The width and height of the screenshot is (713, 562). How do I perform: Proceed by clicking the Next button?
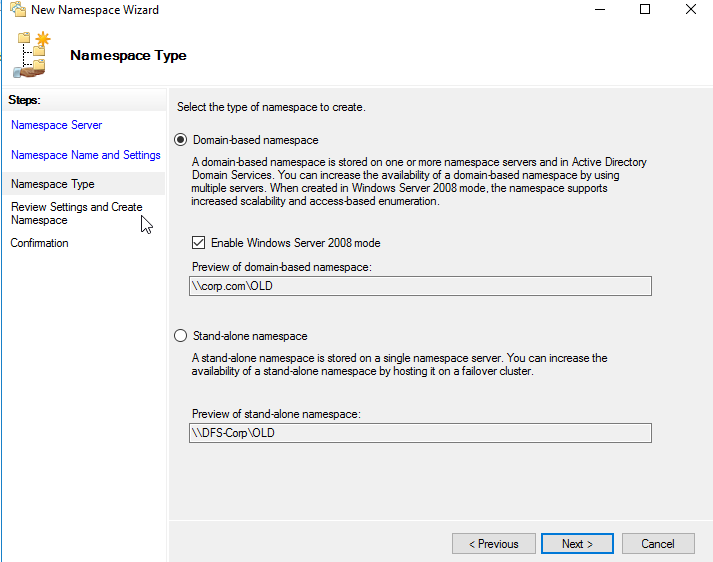[577, 544]
